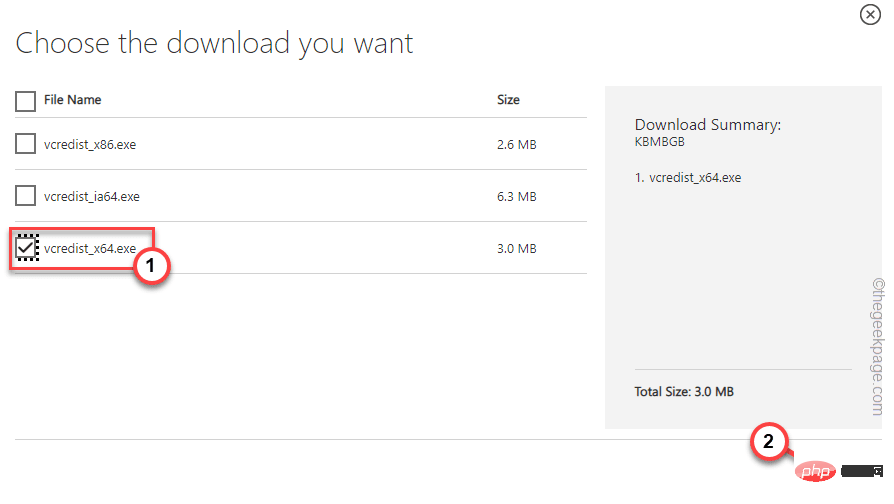This screenshot has height=504, width=894.
Task: Click the numbered step 1 marker
Action: click(149, 267)
